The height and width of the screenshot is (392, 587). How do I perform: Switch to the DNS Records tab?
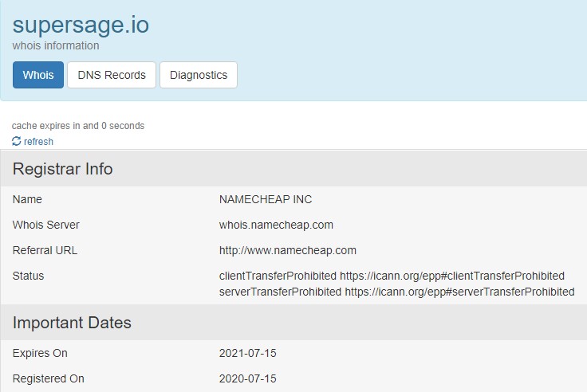click(112, 75)
